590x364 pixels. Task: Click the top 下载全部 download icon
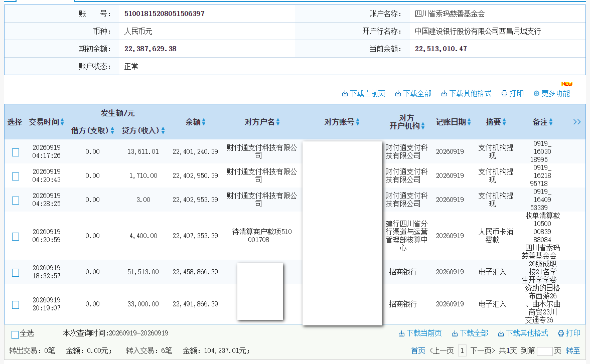pyautogui.click(x=398, y=94)
